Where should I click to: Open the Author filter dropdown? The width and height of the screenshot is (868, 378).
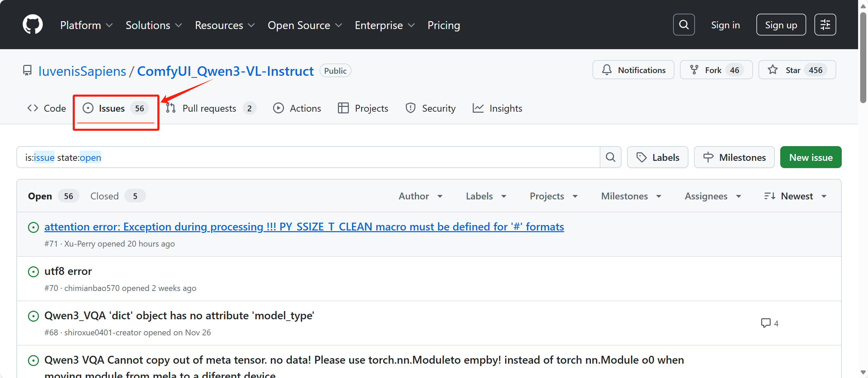click(x=421, y=196)
